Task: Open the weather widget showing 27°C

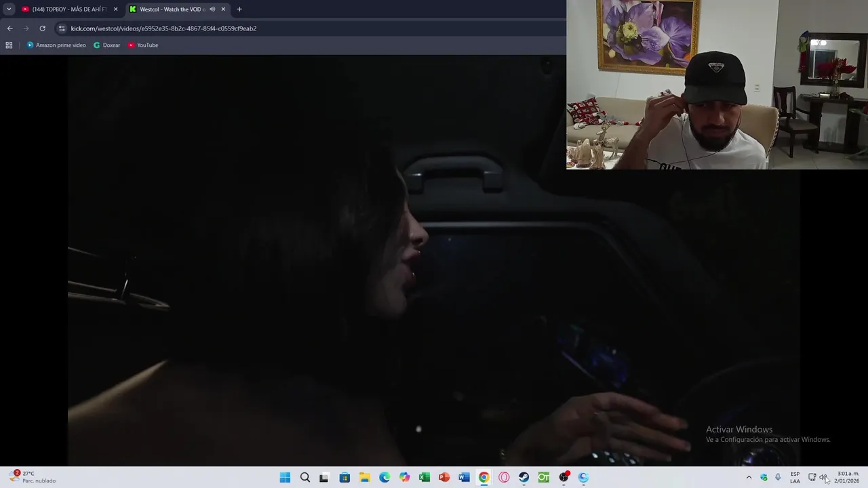Action: click(x=33, y=476)
